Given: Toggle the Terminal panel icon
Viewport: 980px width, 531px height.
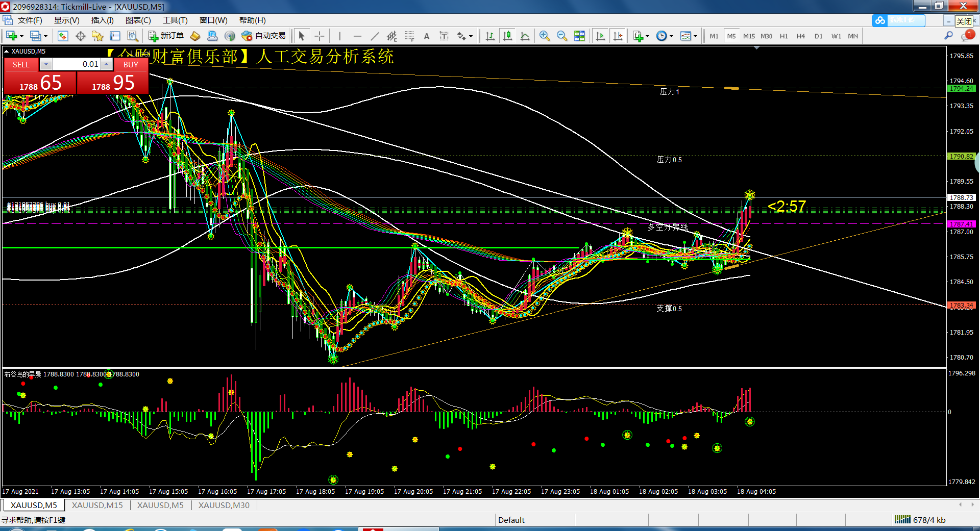Looking at the screenshot, I should [x=115, y=36].
